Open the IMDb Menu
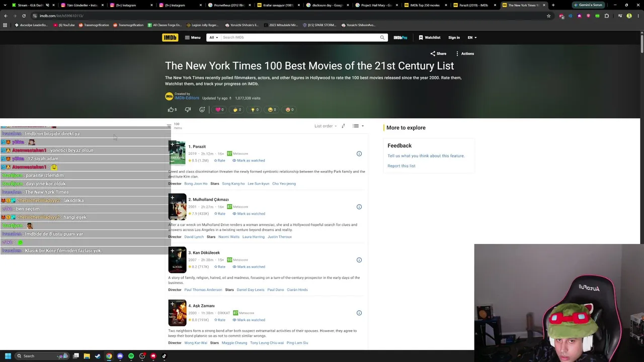Viewport: 644px width, 362px height. pos(193,37)
